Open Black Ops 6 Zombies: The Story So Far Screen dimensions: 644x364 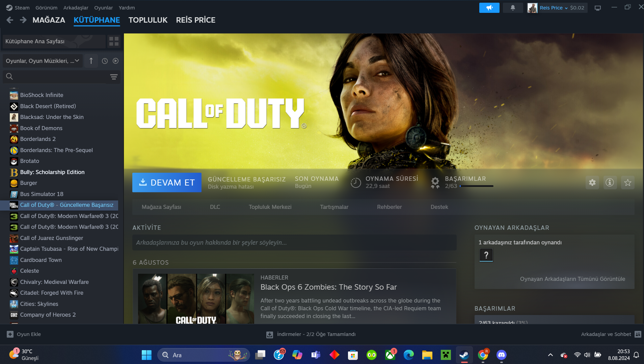328,287
